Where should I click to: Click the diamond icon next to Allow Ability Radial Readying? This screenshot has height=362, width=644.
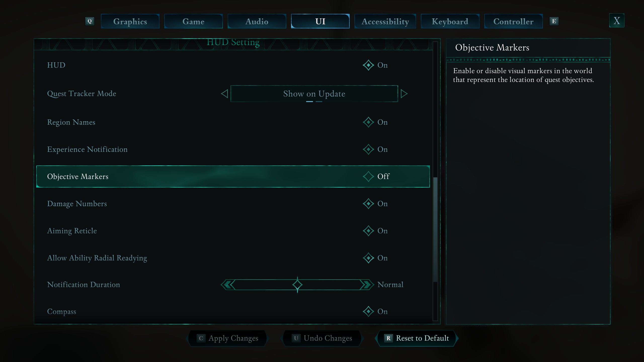click(368, 258)
